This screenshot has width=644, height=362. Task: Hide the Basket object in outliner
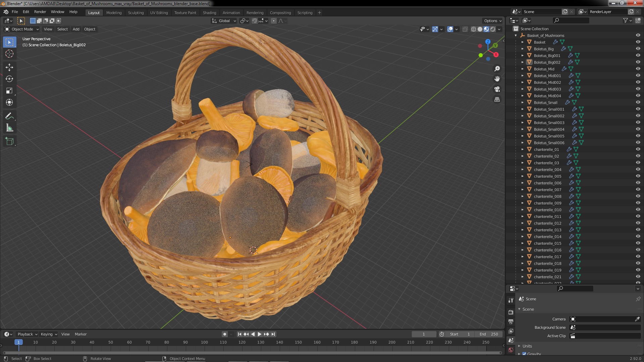click(x=638, y=42)
